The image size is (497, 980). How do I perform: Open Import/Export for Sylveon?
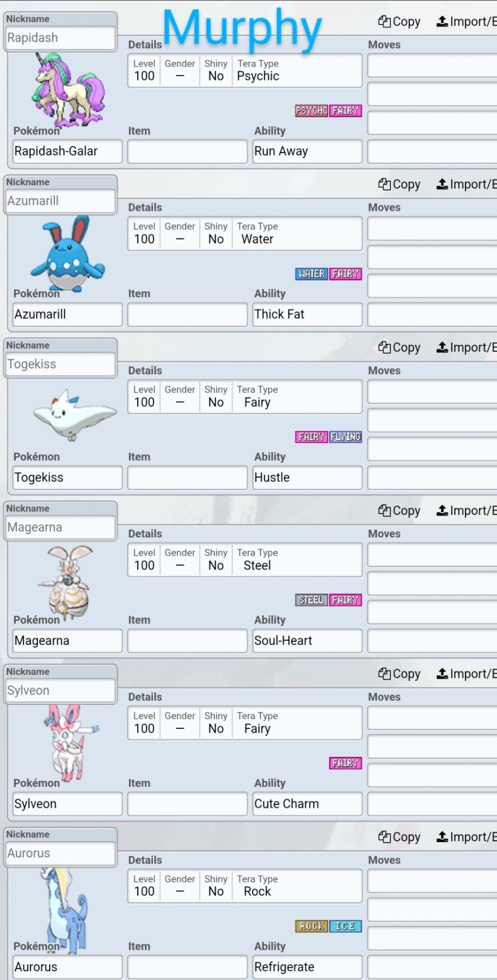click(466, 674)
